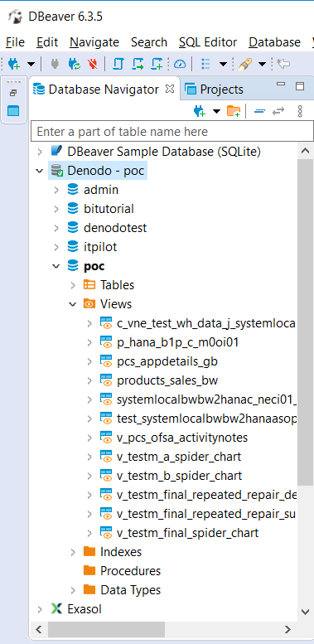Maximize the Database Navigator panel
The image size is (314, 644).
[x=300, y=86]
